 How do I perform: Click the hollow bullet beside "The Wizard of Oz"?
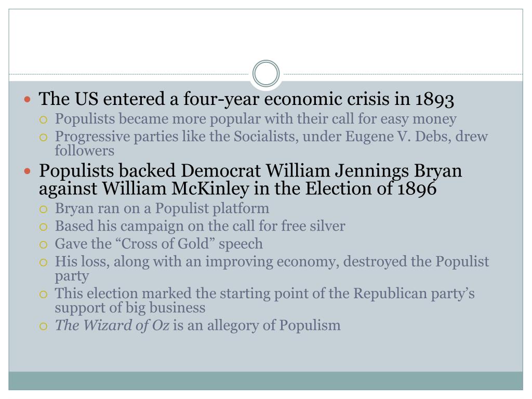click(43, 326)
